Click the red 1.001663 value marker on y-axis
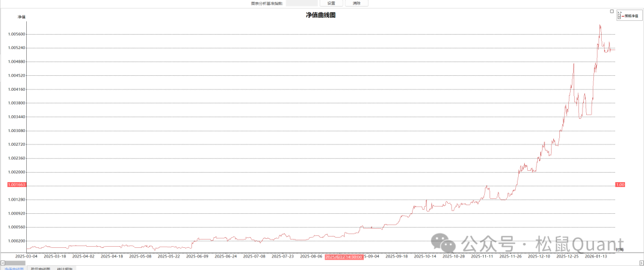The width and height of the screenshot is (644, 270). [17, 185]
